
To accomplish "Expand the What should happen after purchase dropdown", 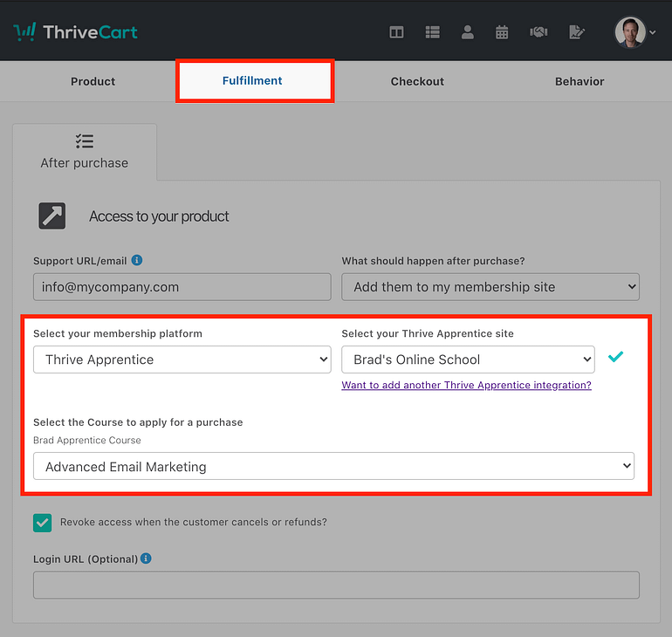I will click(490, 287).
